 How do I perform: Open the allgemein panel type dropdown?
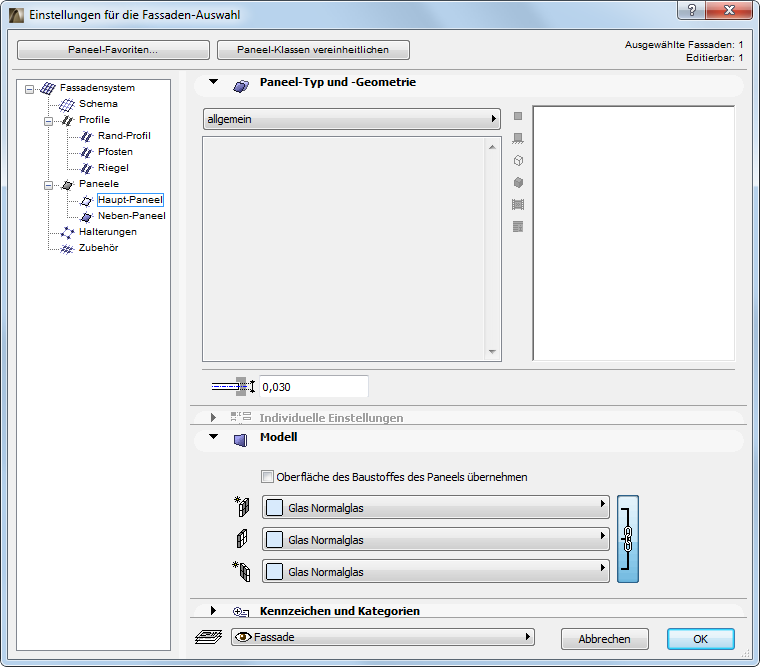coord(351,119)
